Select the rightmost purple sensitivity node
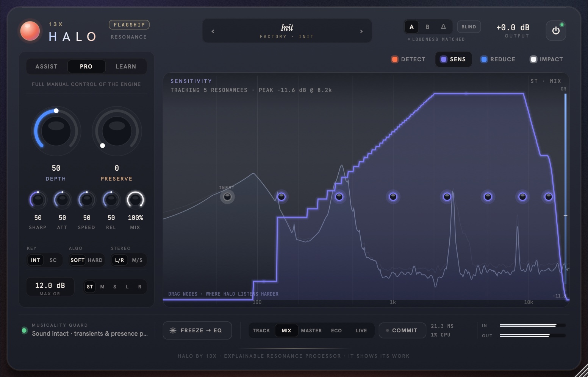Viewport: 588px width, 377px height. [x=548, y=196]
